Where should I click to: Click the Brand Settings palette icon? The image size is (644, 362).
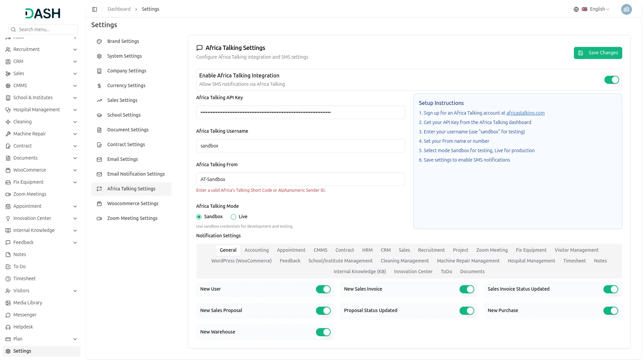click(x=99, y=42)
